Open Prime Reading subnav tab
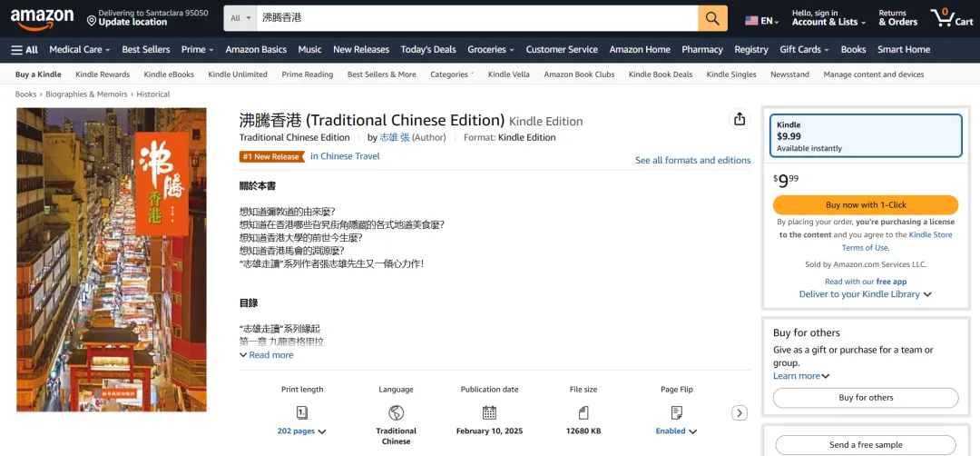Image resolution: width=980 pixels, height=456 pixels. (308, 74)
